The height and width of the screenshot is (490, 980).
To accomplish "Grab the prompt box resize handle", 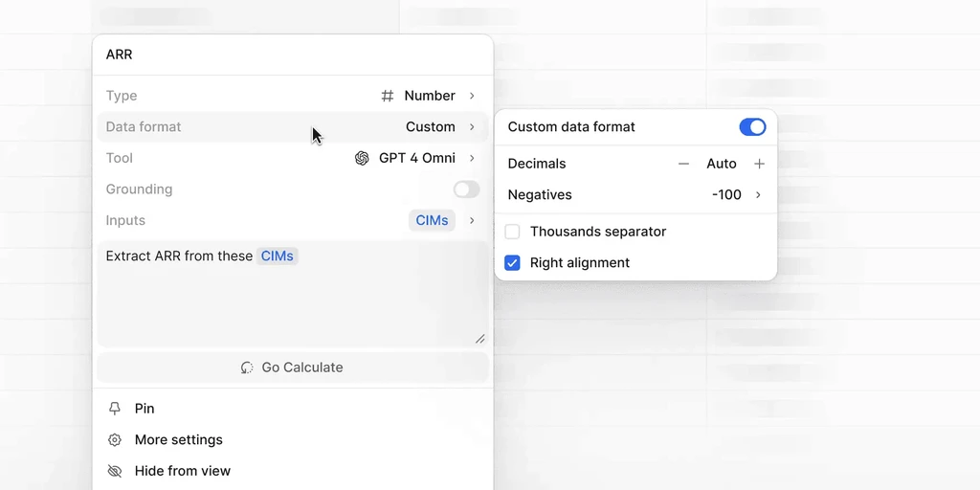I will (480, 339).
